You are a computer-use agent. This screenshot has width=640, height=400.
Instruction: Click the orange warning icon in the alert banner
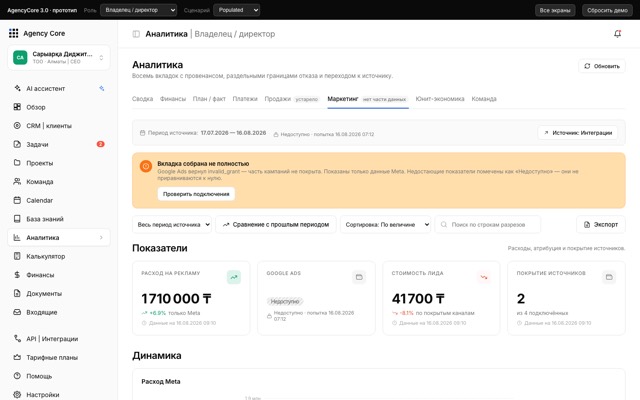(x=146, y=166)
